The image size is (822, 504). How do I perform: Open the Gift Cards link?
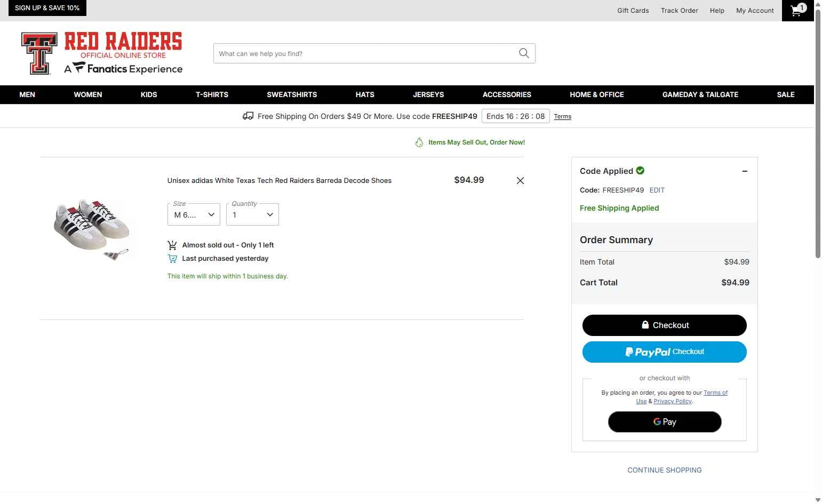point(633,11)
